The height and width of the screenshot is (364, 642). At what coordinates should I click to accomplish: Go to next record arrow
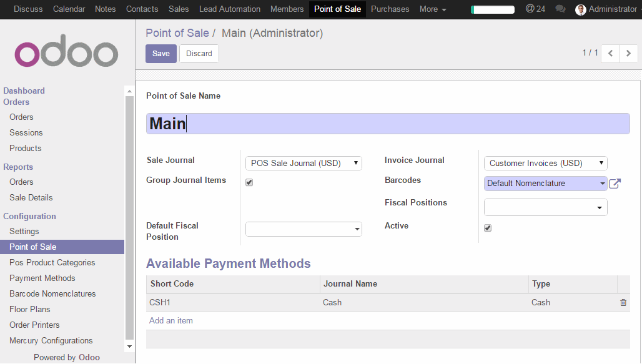click(x=628, y=54)
